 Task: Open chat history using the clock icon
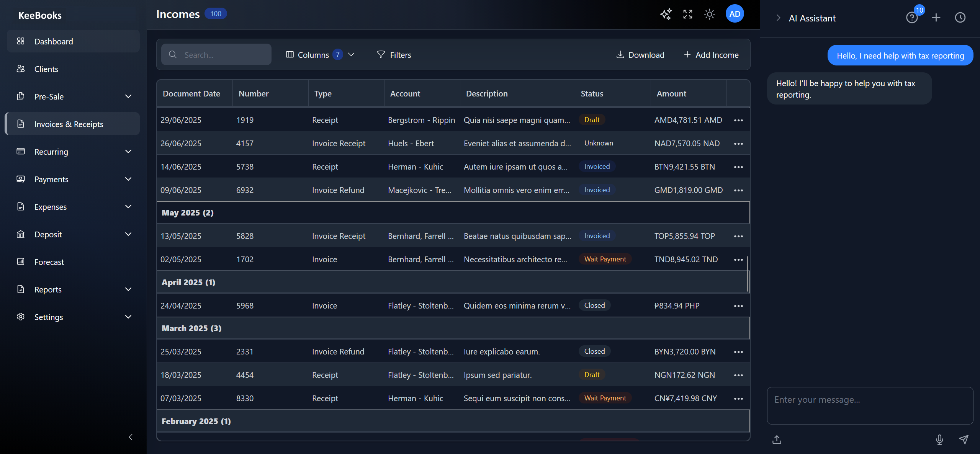click(960, 18)
